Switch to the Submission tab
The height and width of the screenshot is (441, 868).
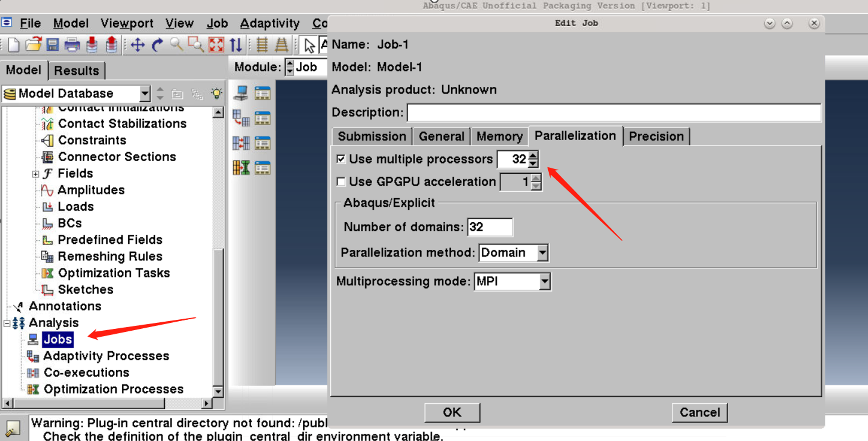372,136
